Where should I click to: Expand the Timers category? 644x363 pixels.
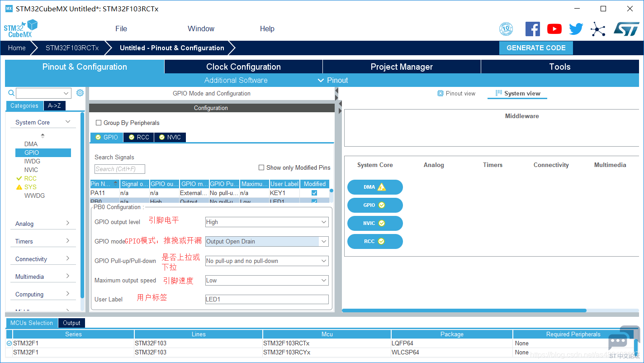(x=43, y=241)
